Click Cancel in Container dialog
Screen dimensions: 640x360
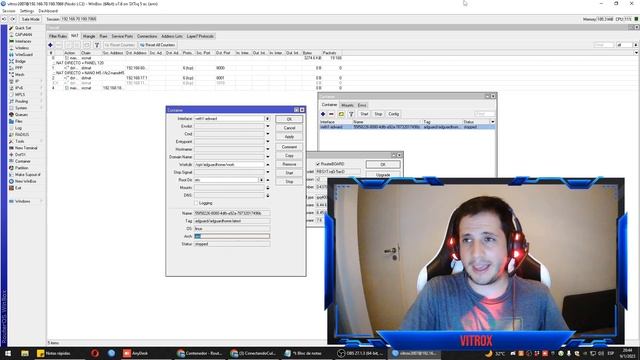289,128
